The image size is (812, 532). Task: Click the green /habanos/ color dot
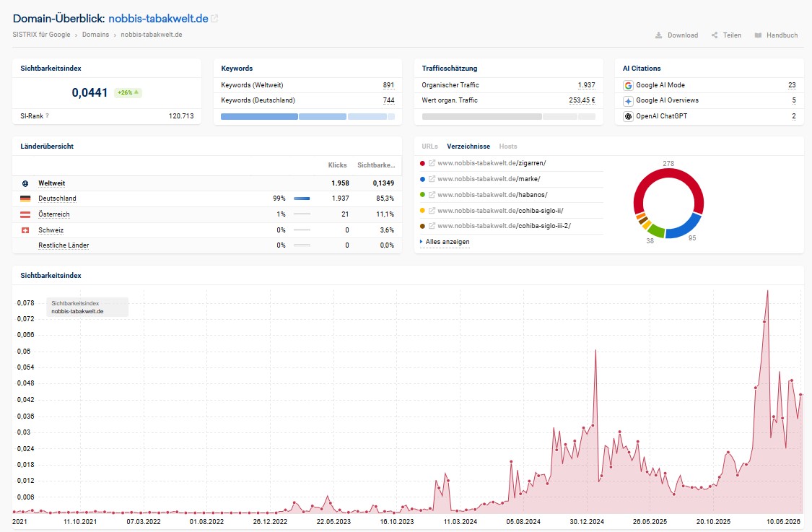[x=422, y=195]
